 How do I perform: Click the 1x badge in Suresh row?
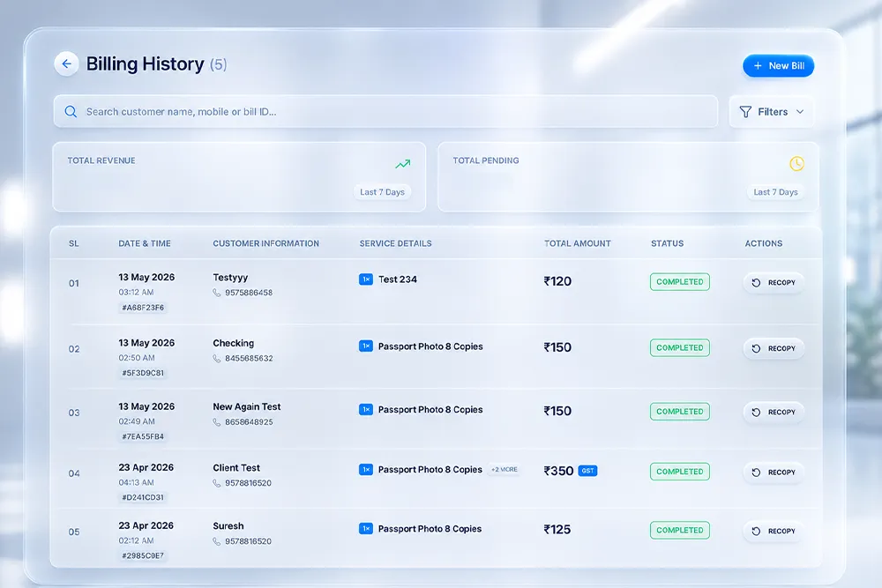(x=366, y=529)
